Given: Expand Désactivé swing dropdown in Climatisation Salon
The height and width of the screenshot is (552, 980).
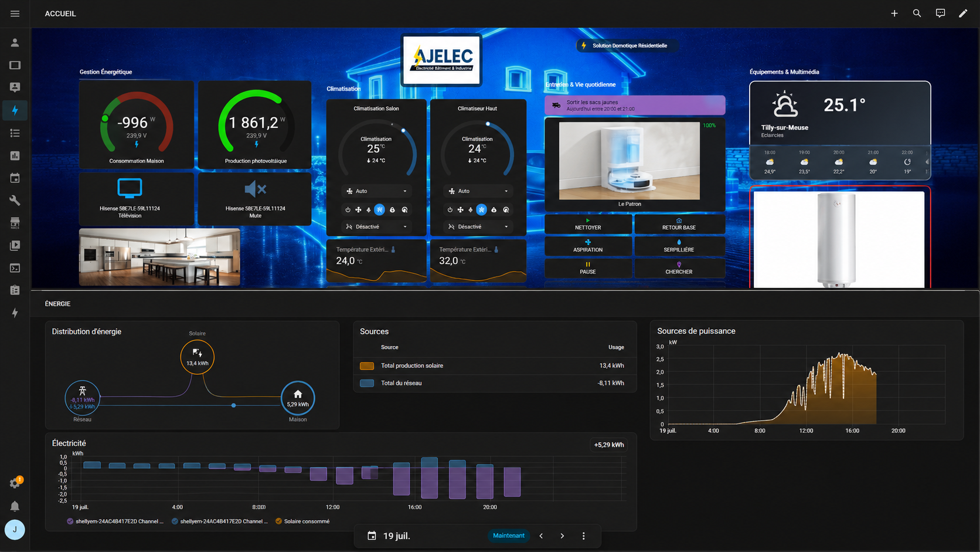Looking at the screenshot, I should [x=376, y=226].
